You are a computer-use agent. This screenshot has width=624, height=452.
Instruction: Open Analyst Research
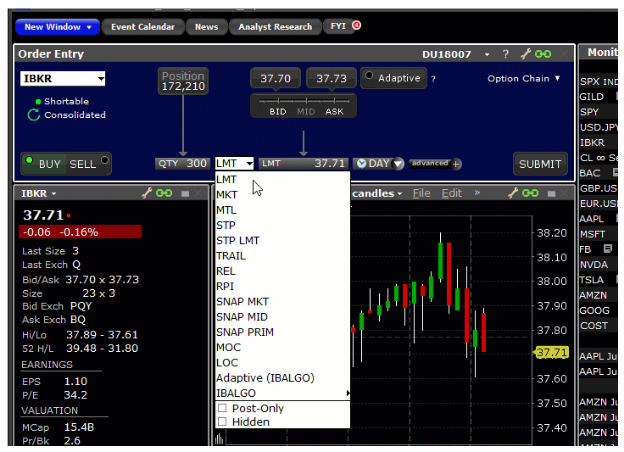(275, 27)
